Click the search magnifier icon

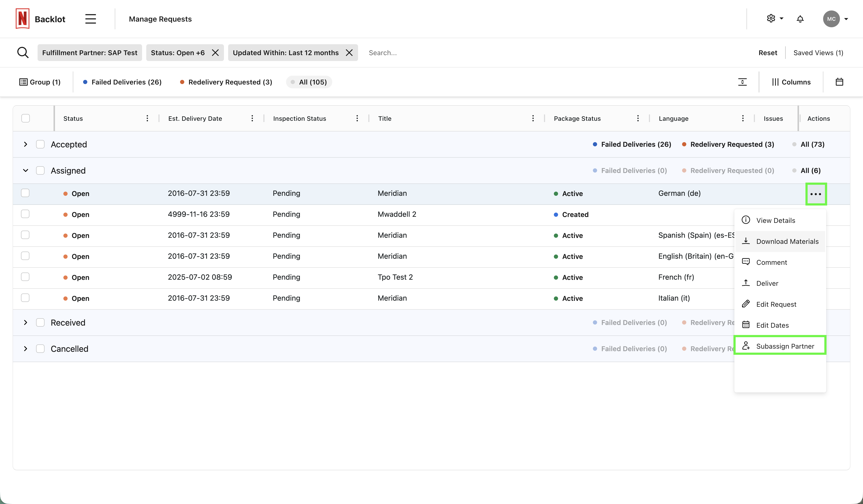(x=23, y=53)
